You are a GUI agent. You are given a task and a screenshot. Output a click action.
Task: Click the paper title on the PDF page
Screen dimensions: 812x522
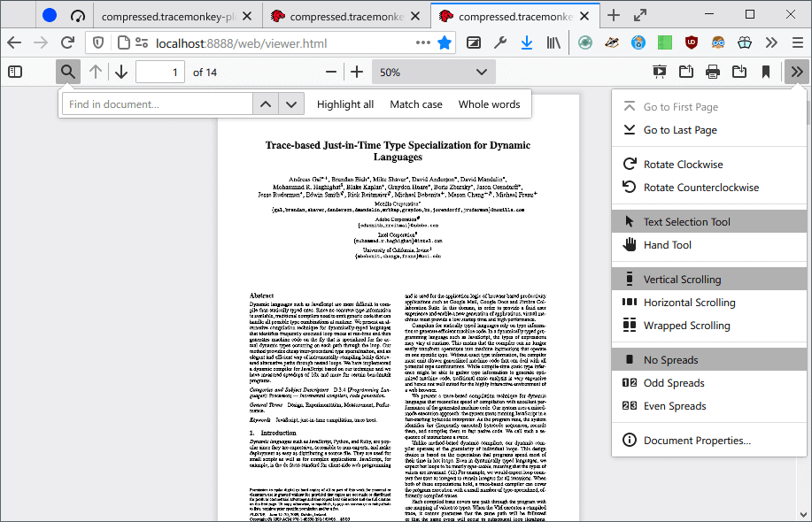coord(398,150)
